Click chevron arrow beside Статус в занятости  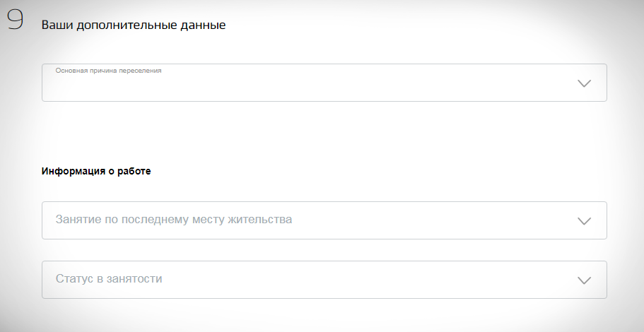[x=584, y=280]
